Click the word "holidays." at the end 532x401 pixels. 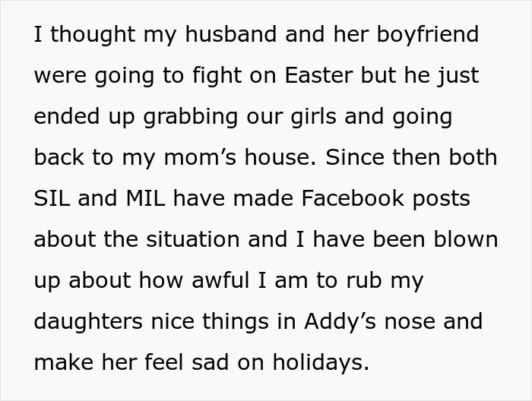pos(321,363)
